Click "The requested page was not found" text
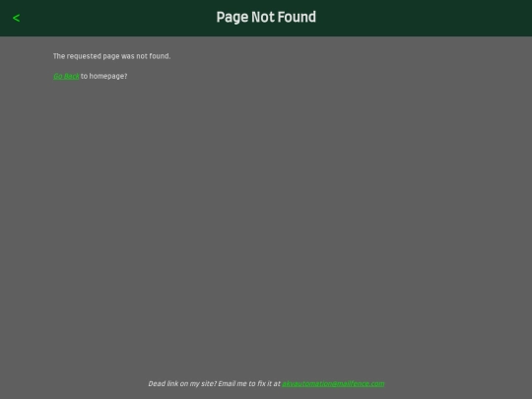Image resolution: width=532 pixels, height=399 pixels. pyautogui.click(x=111, y=56)
